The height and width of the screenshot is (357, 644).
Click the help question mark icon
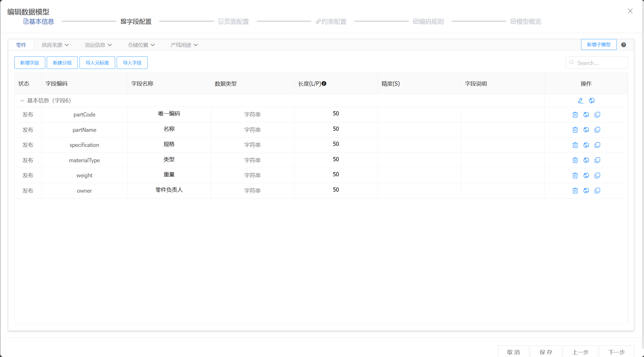tap(623, 45)
